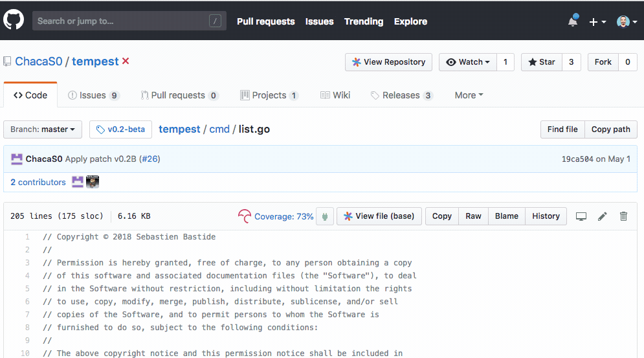Switch to the Issues tab
The height and width of the screenshot is (358, 644).
pyautogui.click(x=93, y=95)
